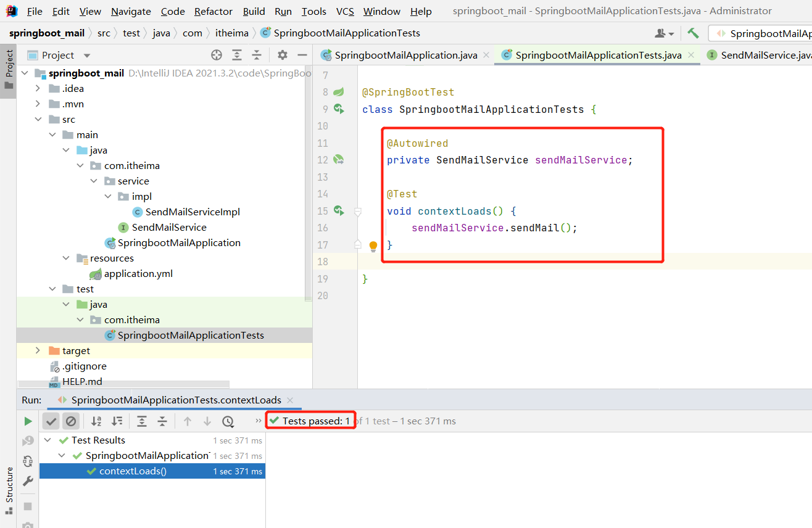Close the SpringbootMailApplication.java tab
The image size is (812, 528).
click(486, 55)
